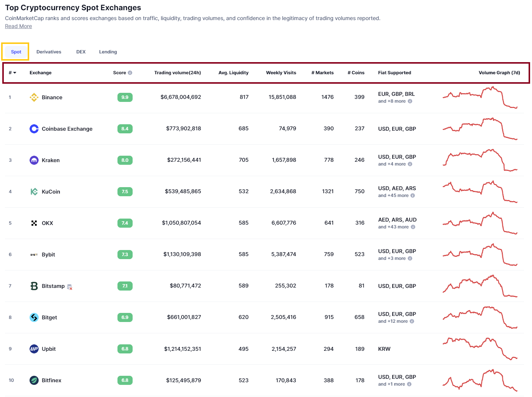Click the Bybit logo icon

pyautogui.click(x=34, y=255)
